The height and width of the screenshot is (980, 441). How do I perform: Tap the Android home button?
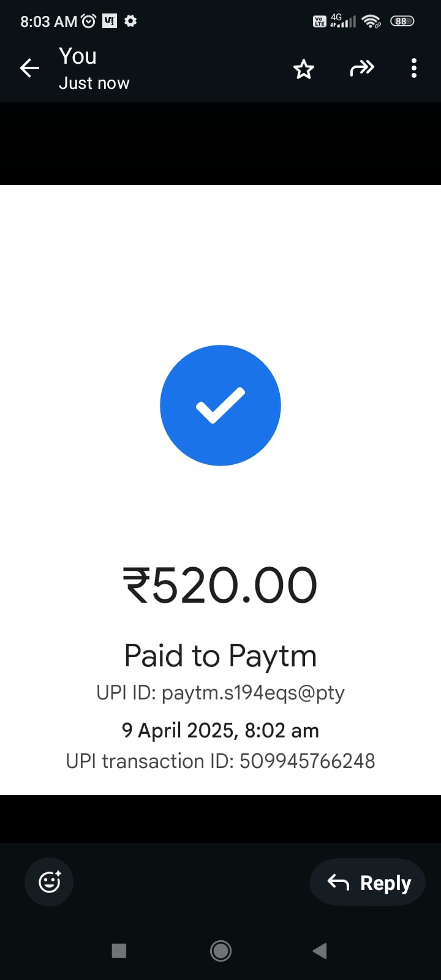tap(221, 951)
